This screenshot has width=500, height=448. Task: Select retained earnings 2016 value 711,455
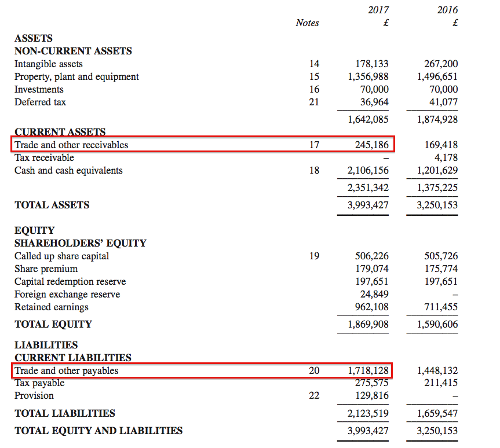[x=441, y=307]
